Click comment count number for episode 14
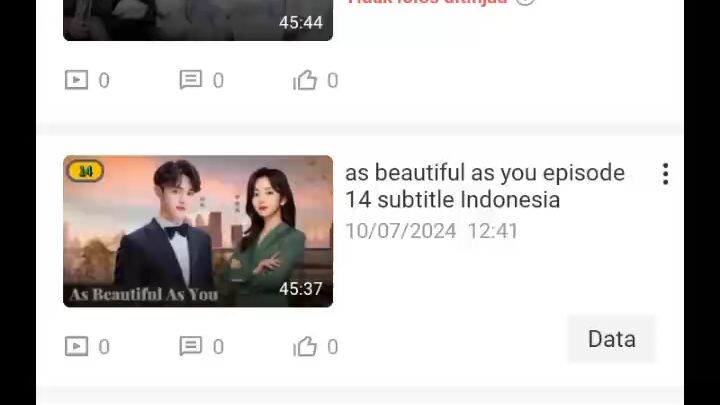Image resolution: width=720 pixels, height=405 pixels. [219, 347]
